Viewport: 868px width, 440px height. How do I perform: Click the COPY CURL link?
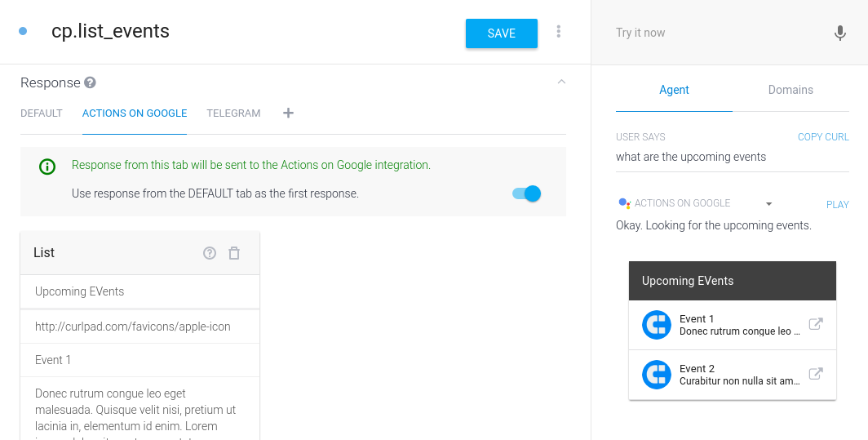(x=823, y=137)
